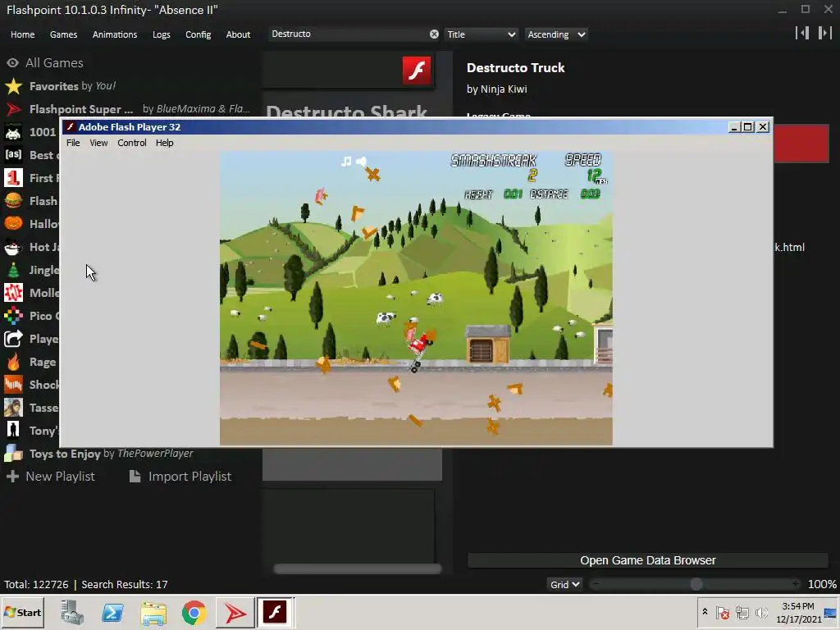
Task: Click the Flash logo on game card
Action: (x=417, y=71)
